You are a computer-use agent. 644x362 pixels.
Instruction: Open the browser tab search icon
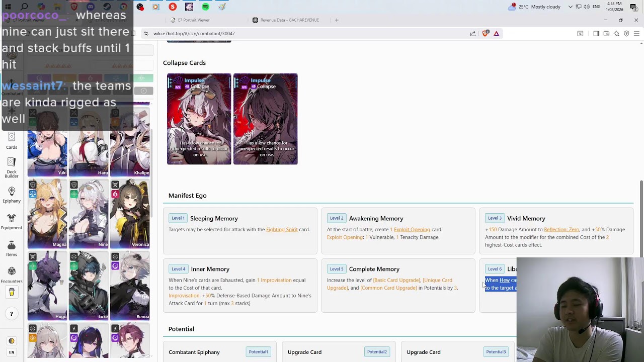click(x=580, y=34)
